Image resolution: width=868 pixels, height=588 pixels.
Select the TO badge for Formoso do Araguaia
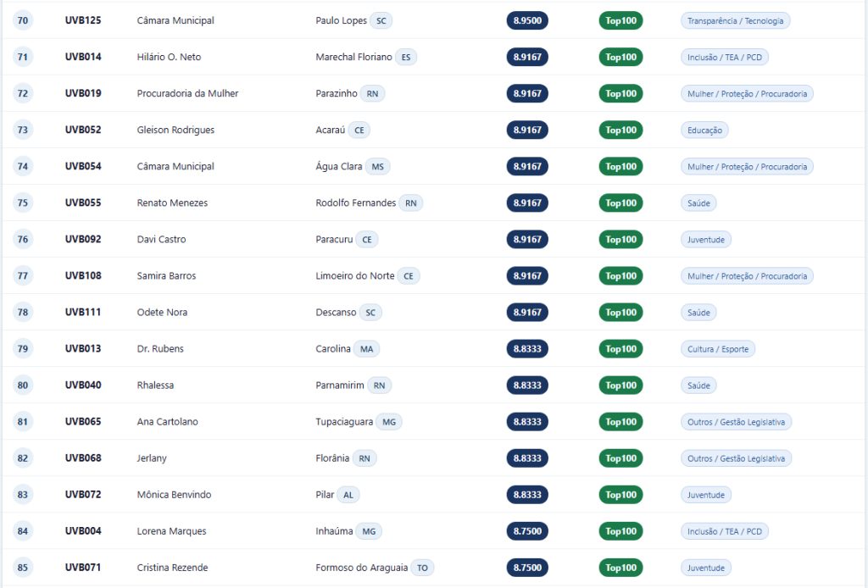click(x=422, y=568)
